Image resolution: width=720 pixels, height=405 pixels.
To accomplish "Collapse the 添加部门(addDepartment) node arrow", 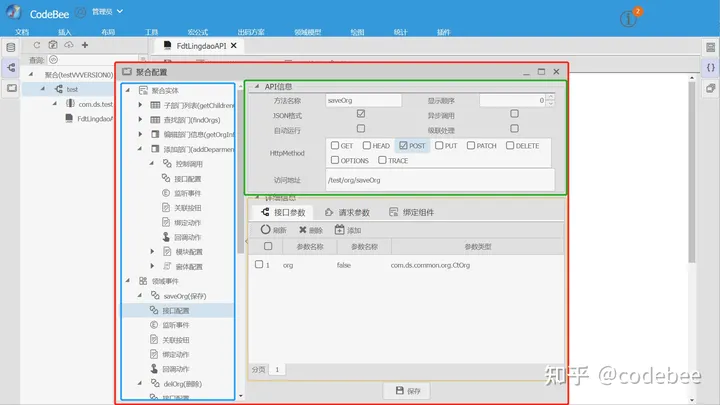I will pos(140,149).
